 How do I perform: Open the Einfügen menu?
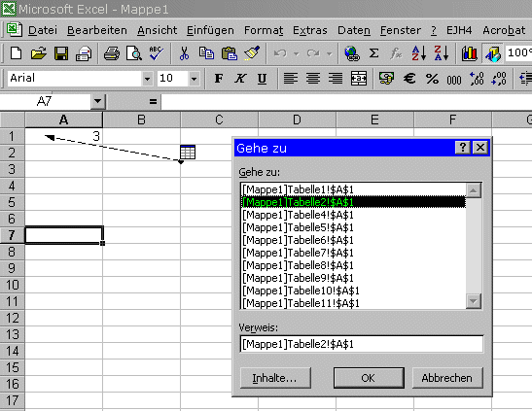tap(210, 30)
